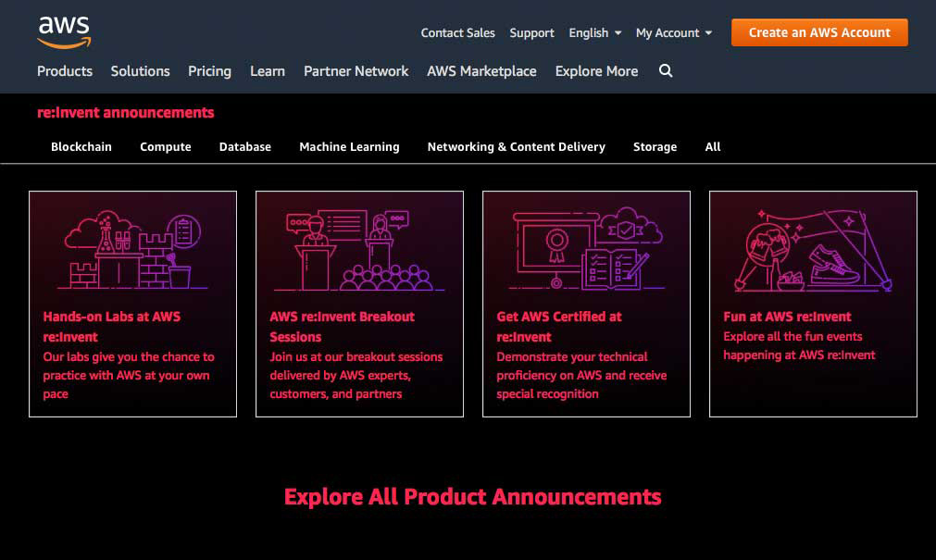936x560 pixels.
Task: Open Fun at AWS re:Invent title
Action: 787,317
